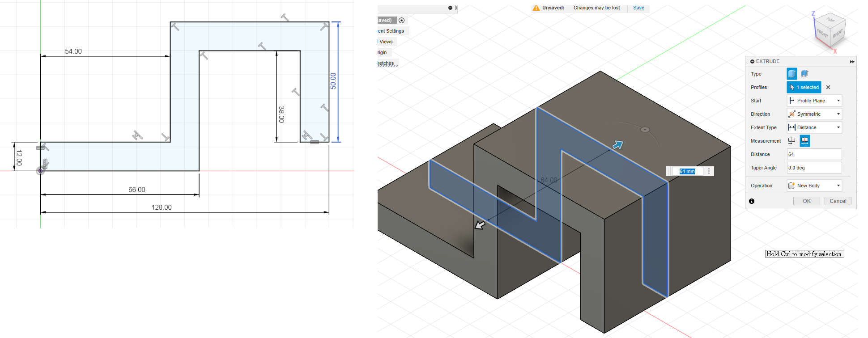Select the Document Settings browser item
Screen dimensions: 868x338
point(391,31)
